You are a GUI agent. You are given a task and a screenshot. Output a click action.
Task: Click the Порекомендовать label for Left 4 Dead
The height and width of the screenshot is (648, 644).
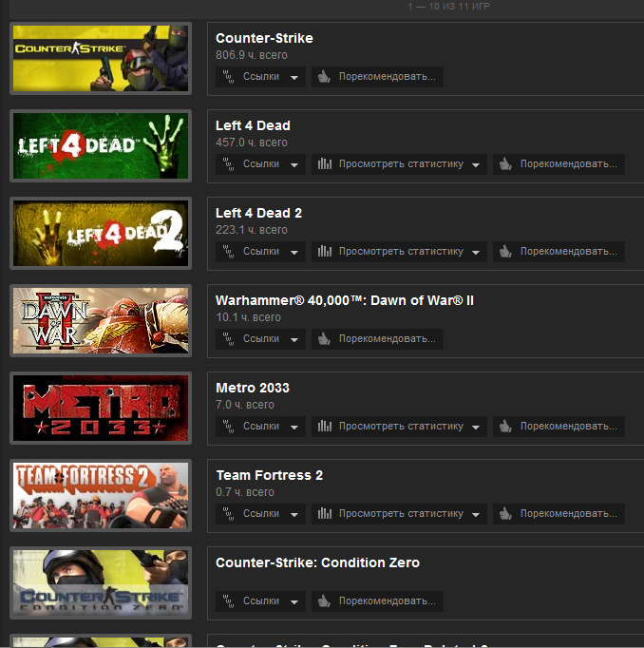coord(568,163)
